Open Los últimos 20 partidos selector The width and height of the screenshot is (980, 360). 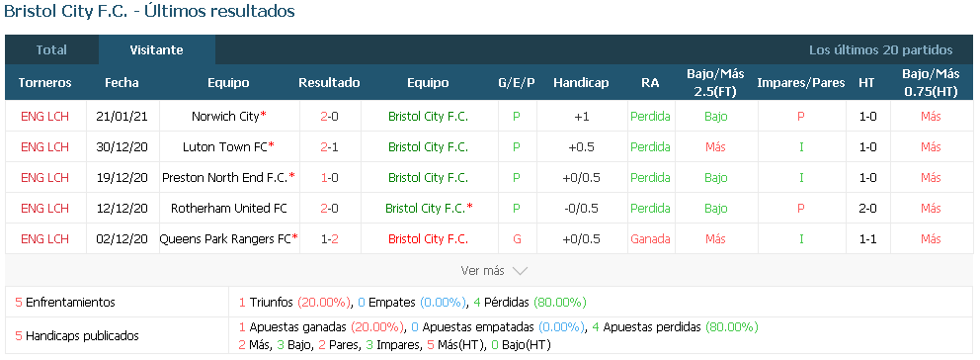pyautogui.click(x=880, y=50)
